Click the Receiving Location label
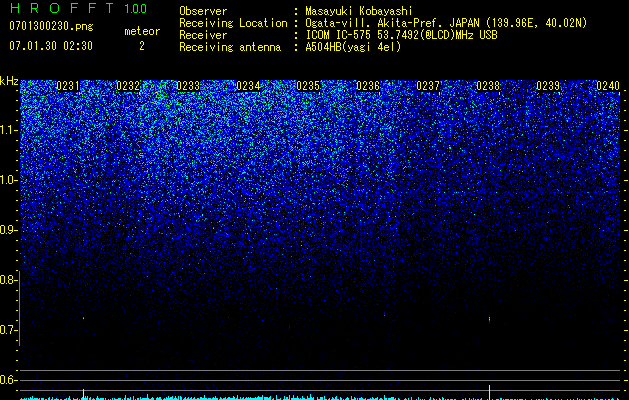The height and width of the screenshot is (400, 629). click(233, 23)
